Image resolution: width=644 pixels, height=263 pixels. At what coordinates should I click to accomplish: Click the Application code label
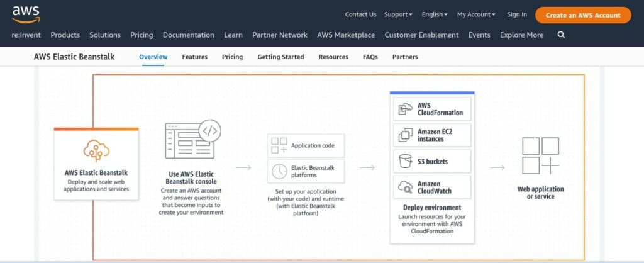[x=313, y=145]
